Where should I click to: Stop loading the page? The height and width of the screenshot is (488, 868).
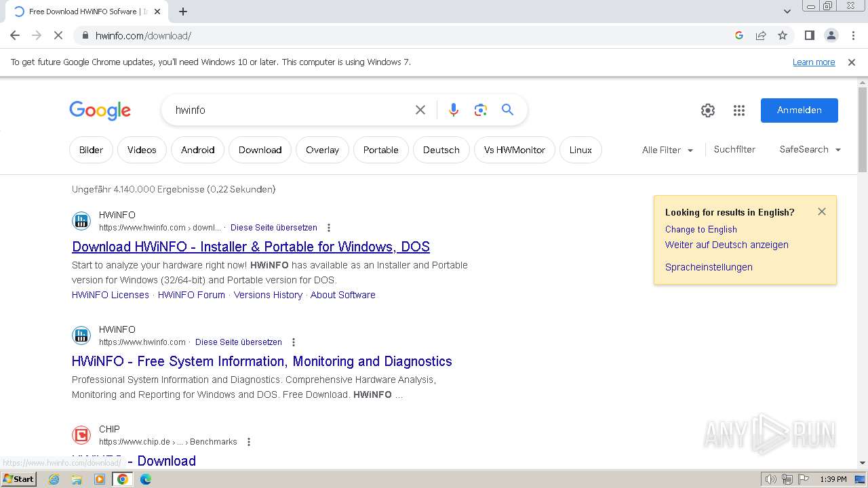click(x=58, y=35)
